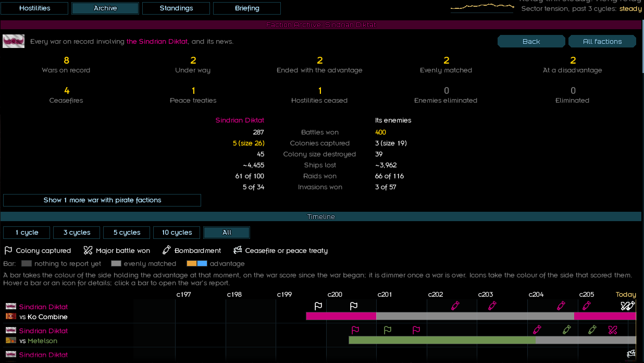Screen dimensions: 644x363
Task: Click the 'Today' timeline marker label
Action: tap(626, 295)
